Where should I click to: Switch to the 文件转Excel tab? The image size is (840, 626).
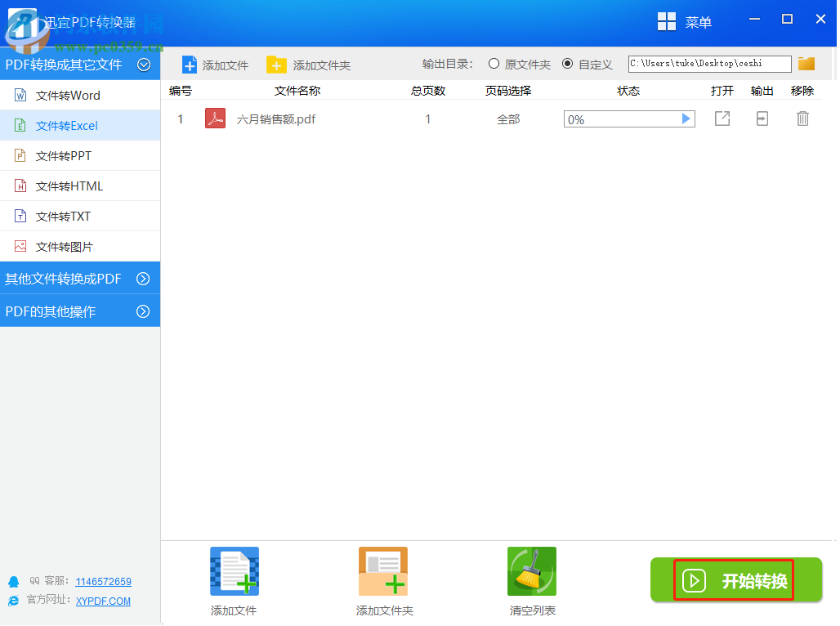pyautogui.click(x=69, y=125)
